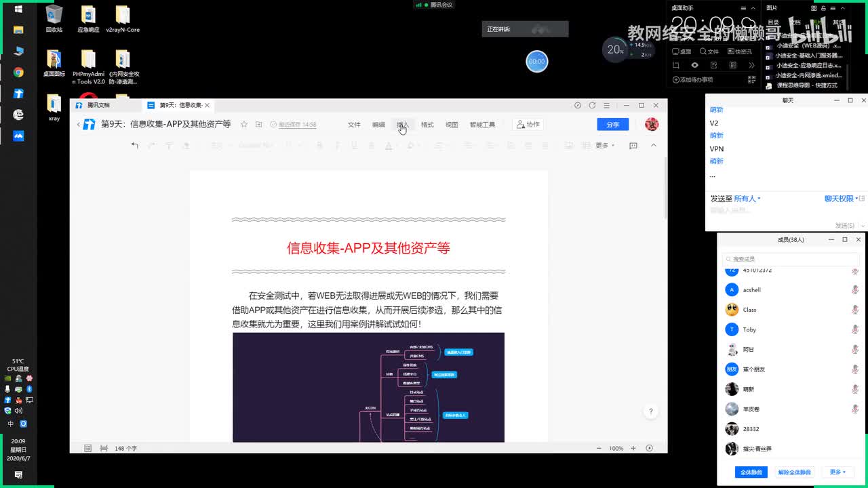
Task: Click the 发送(S) send button
Action: click(x=846, y=225)
